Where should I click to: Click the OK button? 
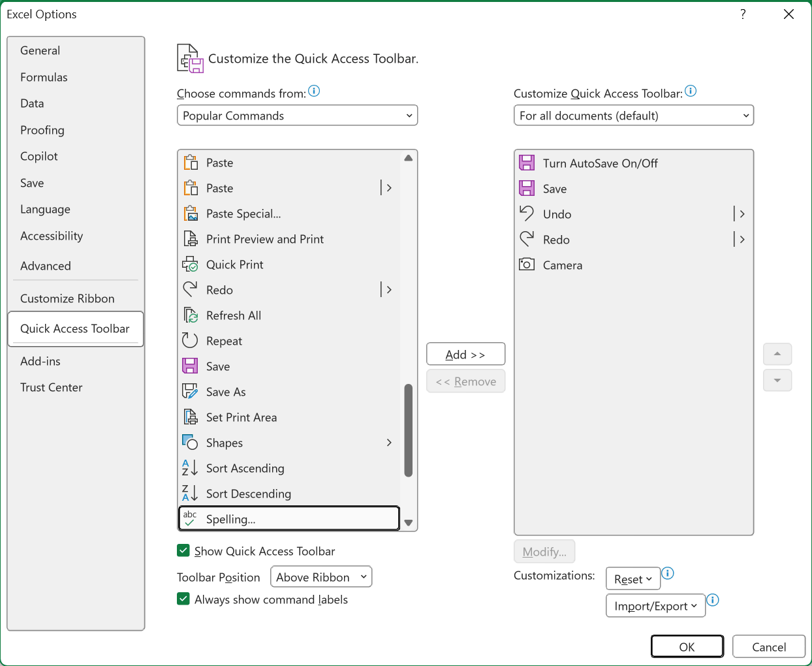pos(687,647)
